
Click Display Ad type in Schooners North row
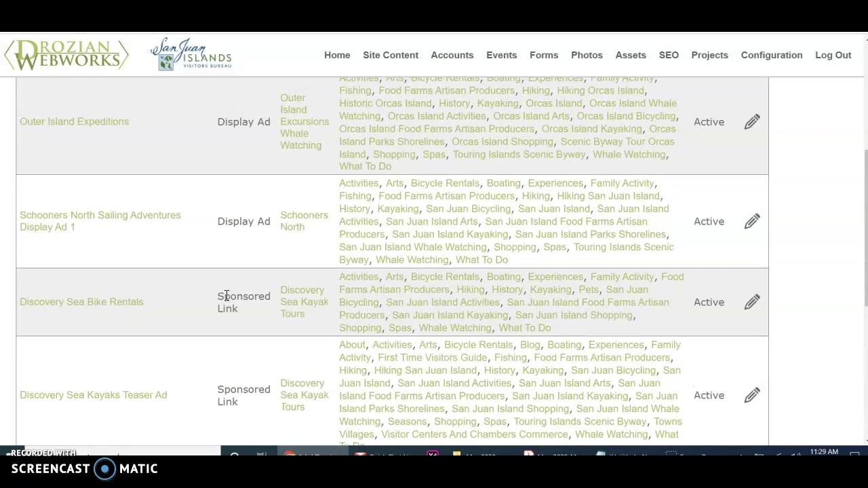pyautogui.click(x=243, y=222)
